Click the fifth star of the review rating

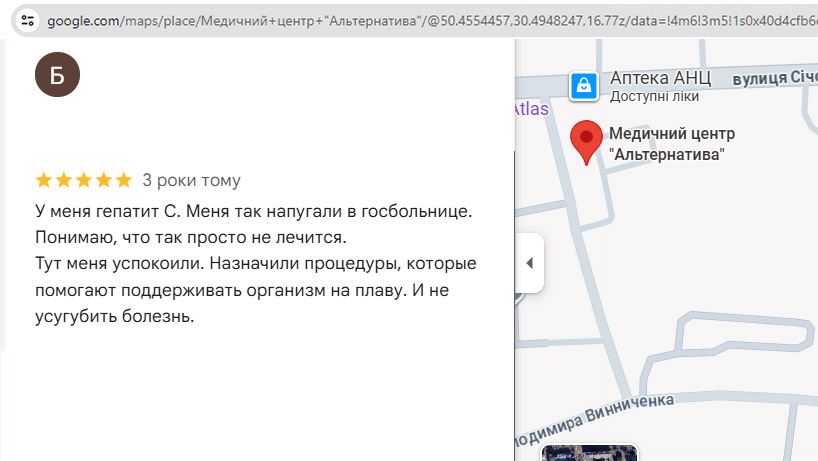[x=123, y=180]
